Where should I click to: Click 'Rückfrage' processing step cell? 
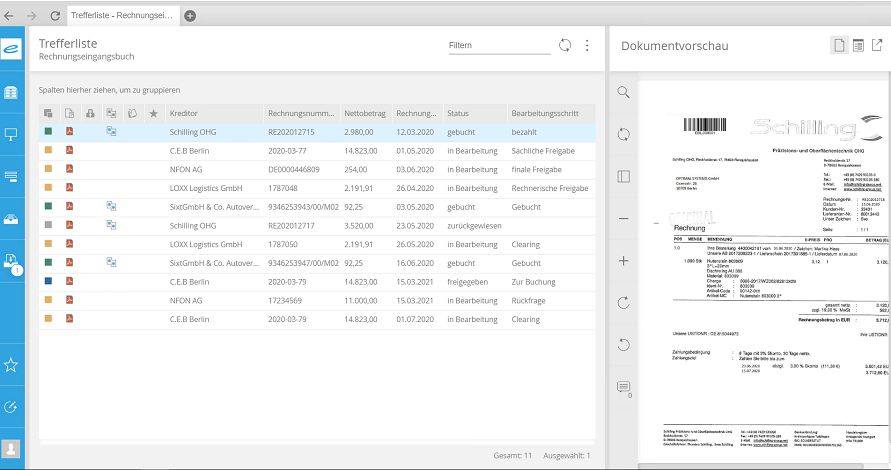528,301
